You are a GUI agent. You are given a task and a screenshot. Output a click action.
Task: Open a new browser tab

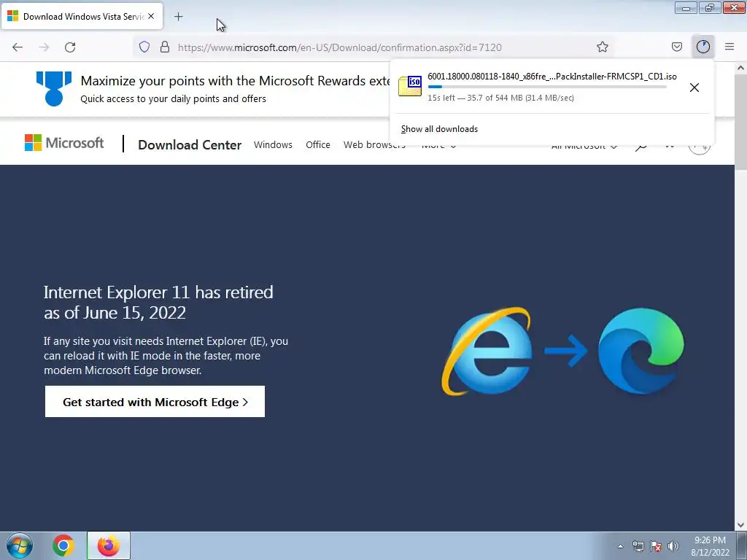click(178, 17)
